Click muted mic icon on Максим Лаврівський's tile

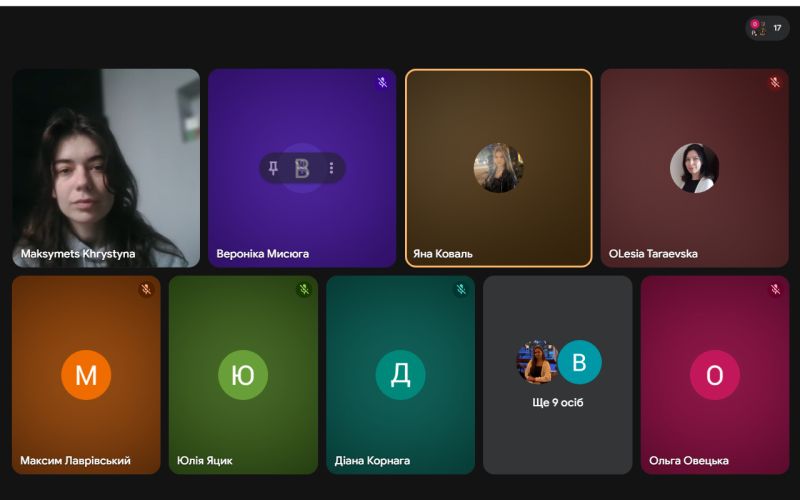pyautogui.click(x=146, y=290)
